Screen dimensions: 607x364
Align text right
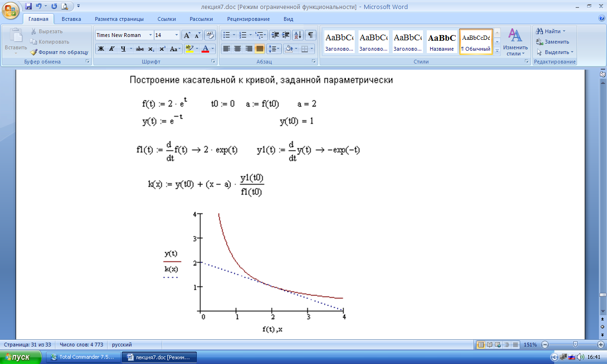pos(248,49)
